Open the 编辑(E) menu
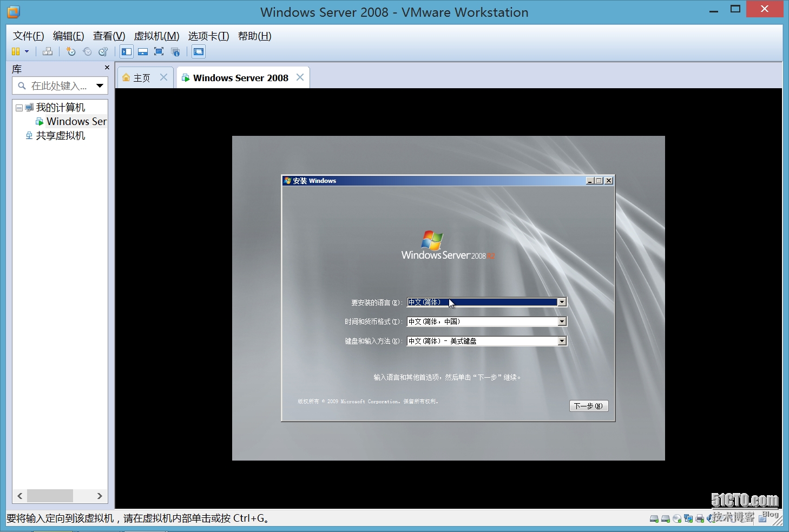This screenshot has height=532, width=789. pyautogui.click(x=68, y=36)
